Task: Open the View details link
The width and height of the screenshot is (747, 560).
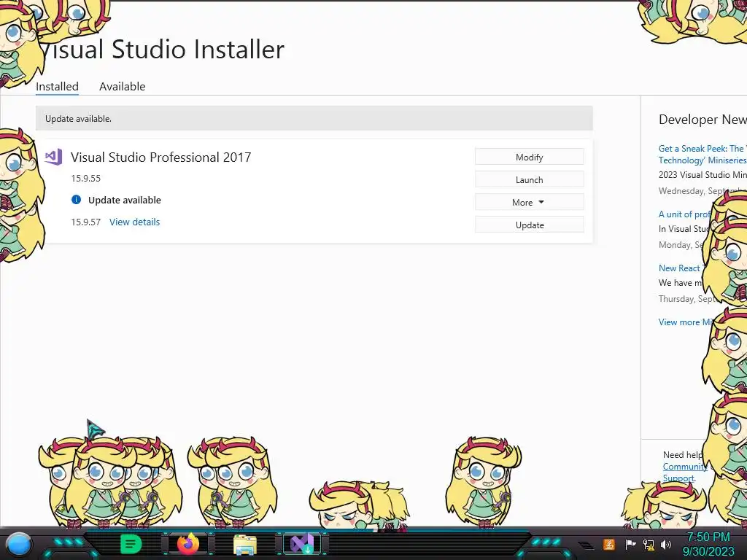Action: [x=135, y=222]
